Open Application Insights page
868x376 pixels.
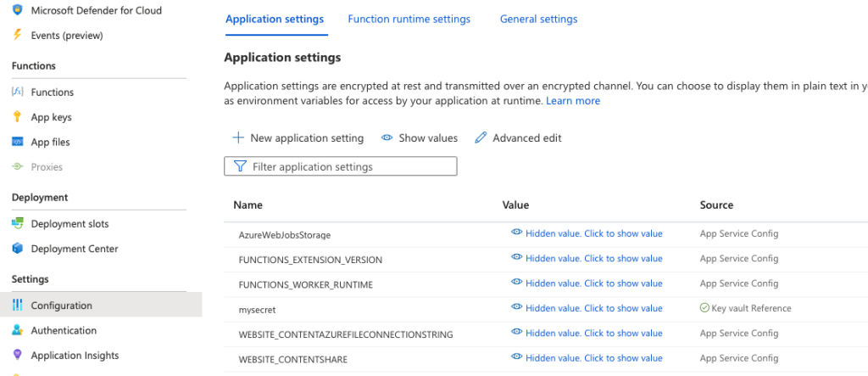tap(75, 355)
